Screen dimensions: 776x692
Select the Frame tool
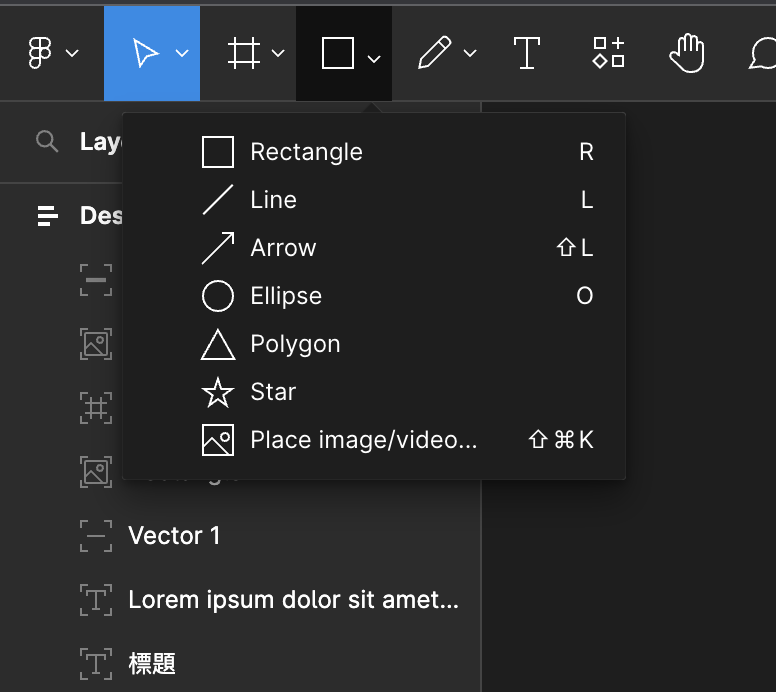(241, 54)
